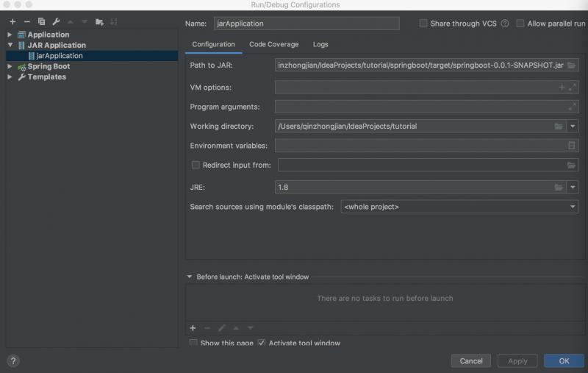588x373 pixels.
Task: Browse Working directory folder icon
Action: pyautogui.click(x=559, y=127)
